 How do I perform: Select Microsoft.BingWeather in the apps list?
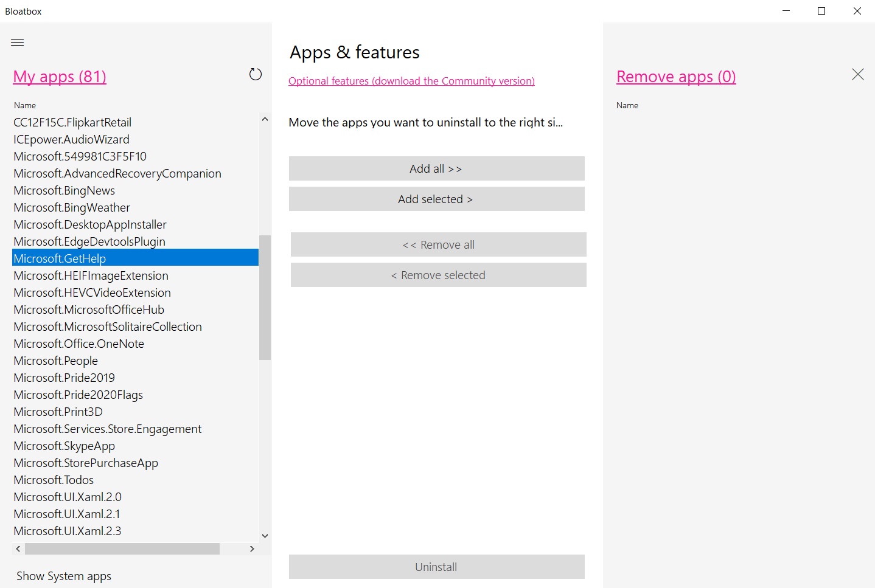pos(72,207)
